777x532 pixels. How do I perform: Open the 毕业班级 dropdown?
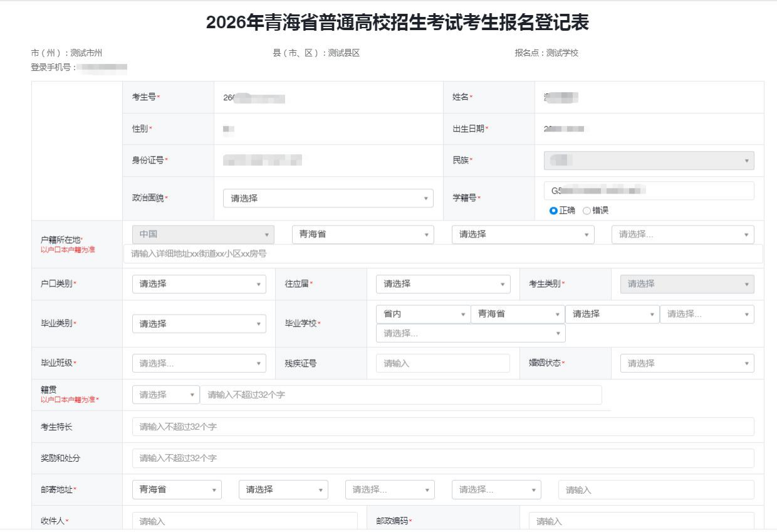[x=199, y=363]
